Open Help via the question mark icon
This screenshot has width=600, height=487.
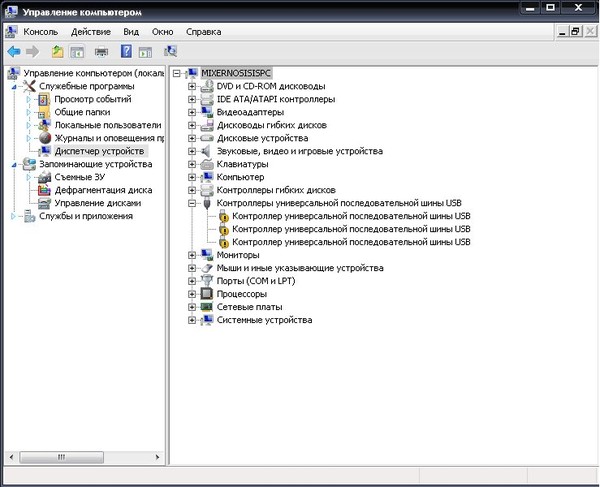pos(126,51)
